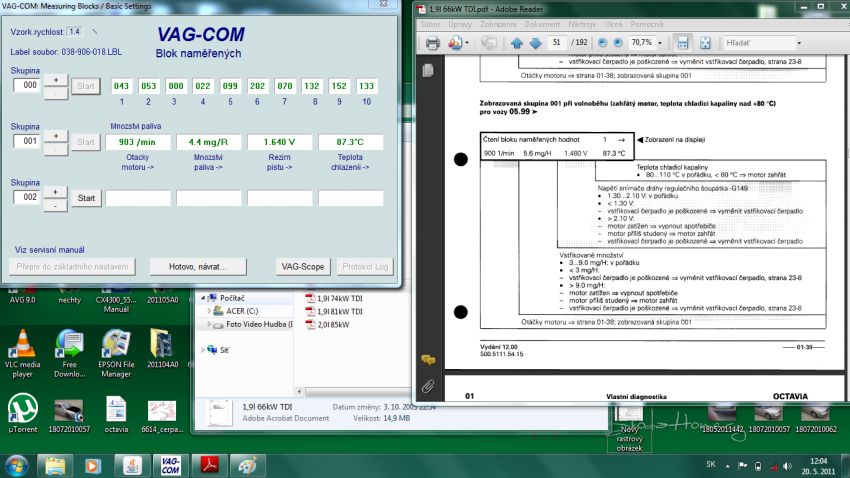The image size is (850, 478).
Task: Click the VAG-Scope button
Action: click(302, 267)
